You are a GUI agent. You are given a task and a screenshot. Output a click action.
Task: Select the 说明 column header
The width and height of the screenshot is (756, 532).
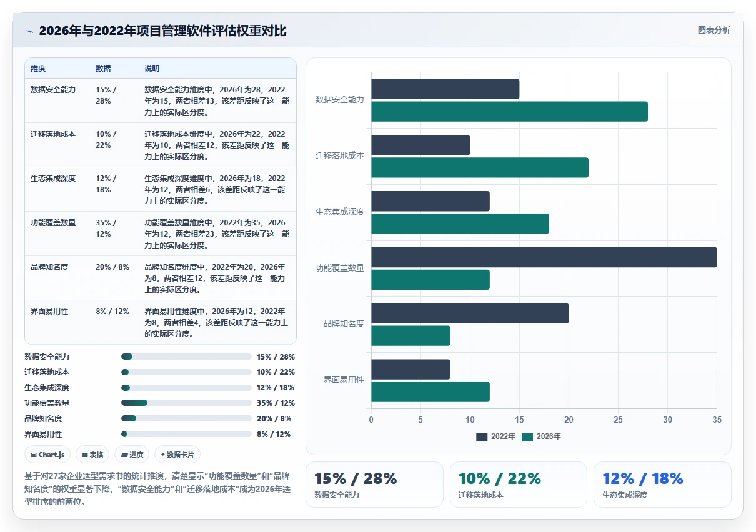tap(152, 69)
